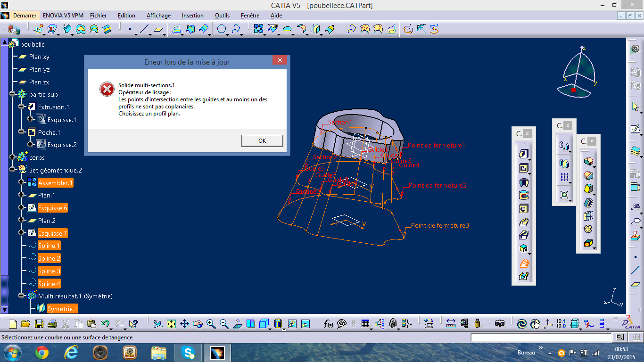Select the Removed Multi-sections Solid icon
This screenshot has height=362, width=644.
click(523, 276)
